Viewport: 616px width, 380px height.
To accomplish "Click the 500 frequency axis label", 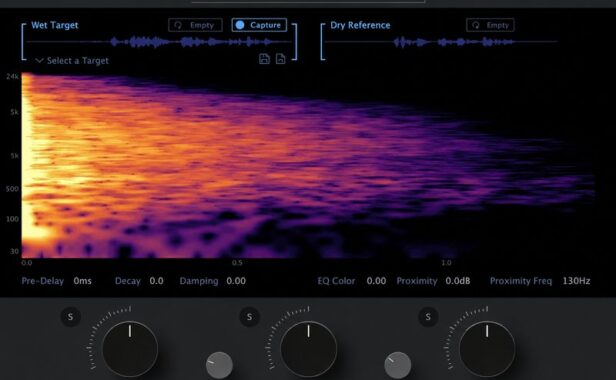I will (x=12, y=189).
